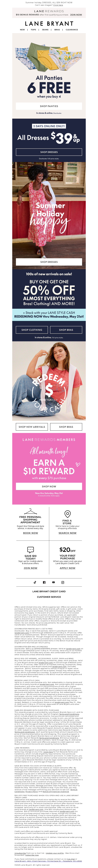The image size is (98, 868).
Task: Follow the JOIN NOW rewards link
Action: 76,15
